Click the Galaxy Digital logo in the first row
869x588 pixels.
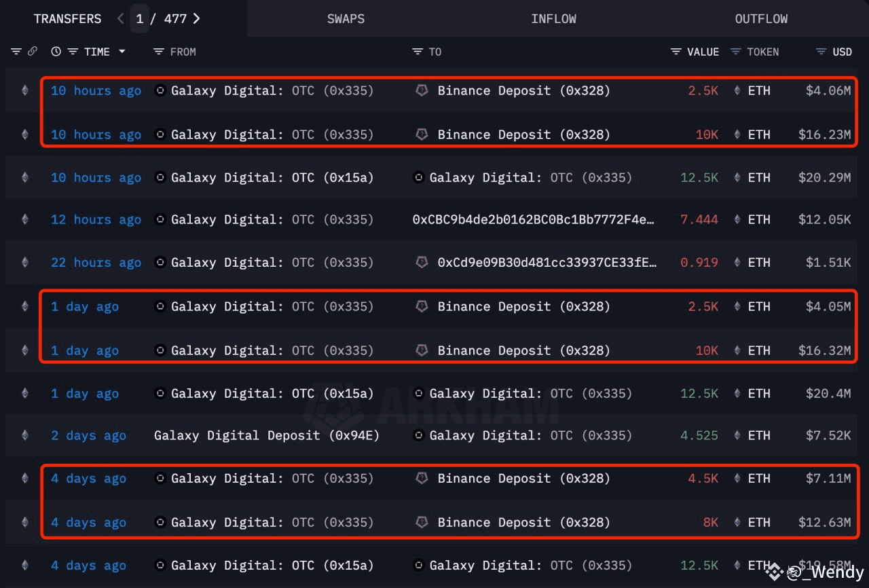pos(160,90)
